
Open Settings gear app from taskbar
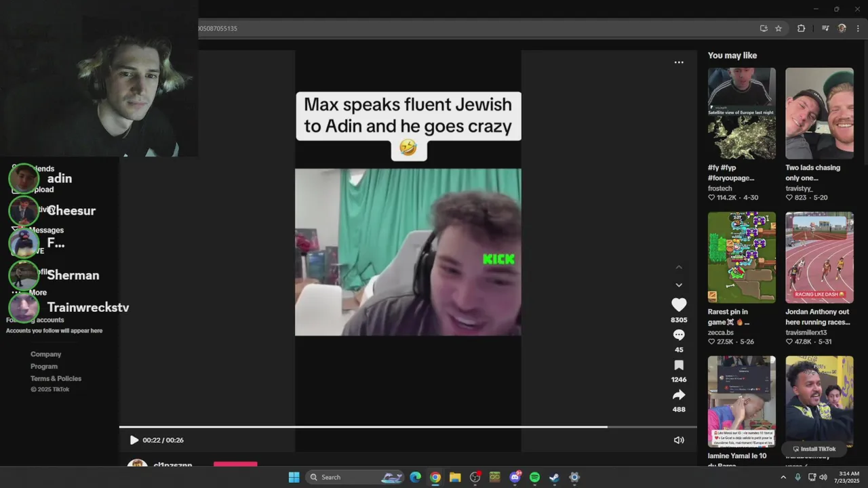click(x=574, y=477)
